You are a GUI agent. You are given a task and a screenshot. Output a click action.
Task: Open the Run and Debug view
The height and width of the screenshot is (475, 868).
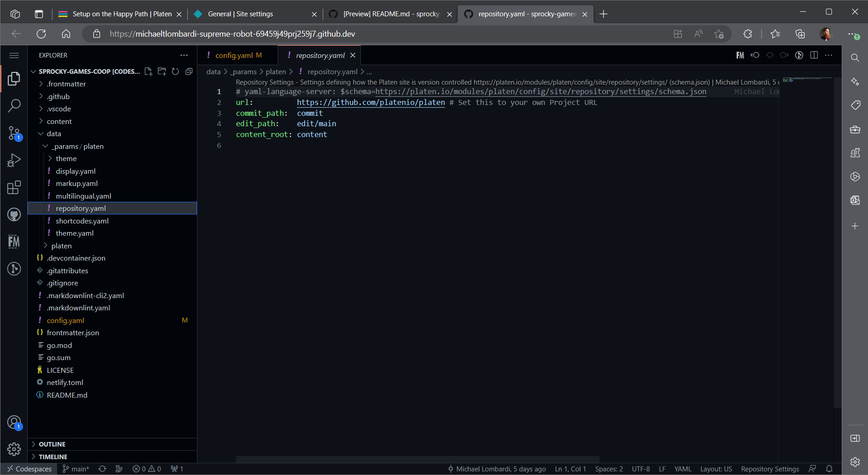point(14,160)
